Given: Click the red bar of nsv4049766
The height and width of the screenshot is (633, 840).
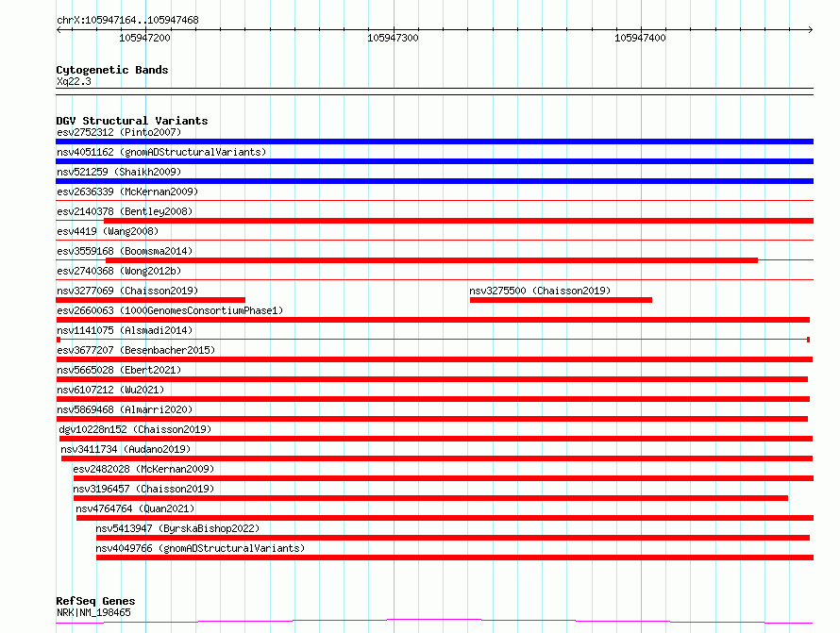Looking at the screenshot, I should point(455,558).
